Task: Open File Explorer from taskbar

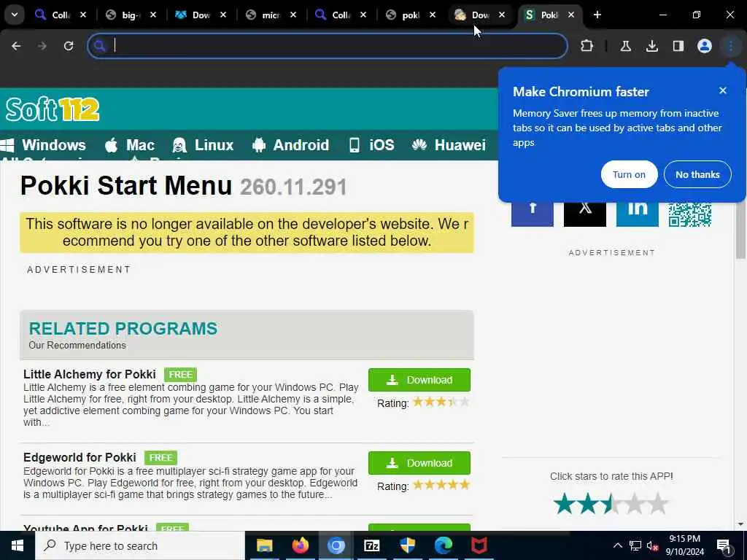Action: click(x=264, y=545)
